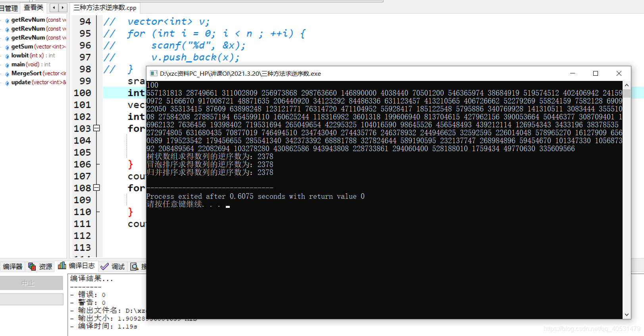Click the right tab-scroll arrow

[63, 8]
